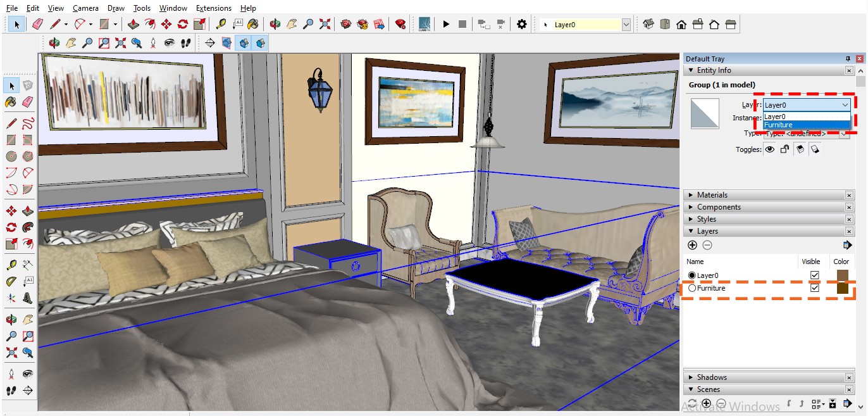Click the Furniture layer color swatch
Image resolution: width=868 pixels, height=416 pixels.
pyautogui.click(x=842, y=288)
